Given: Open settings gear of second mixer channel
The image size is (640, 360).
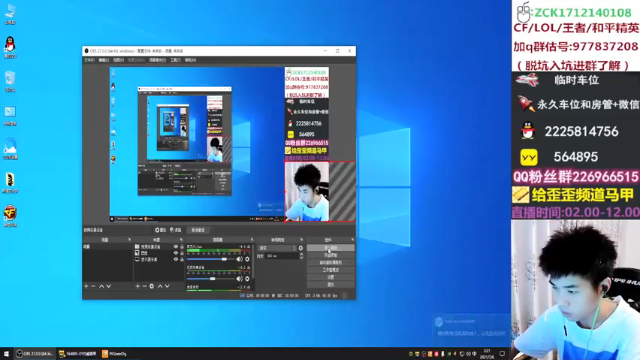Looking at the screenshot, I should click(247, 279).
